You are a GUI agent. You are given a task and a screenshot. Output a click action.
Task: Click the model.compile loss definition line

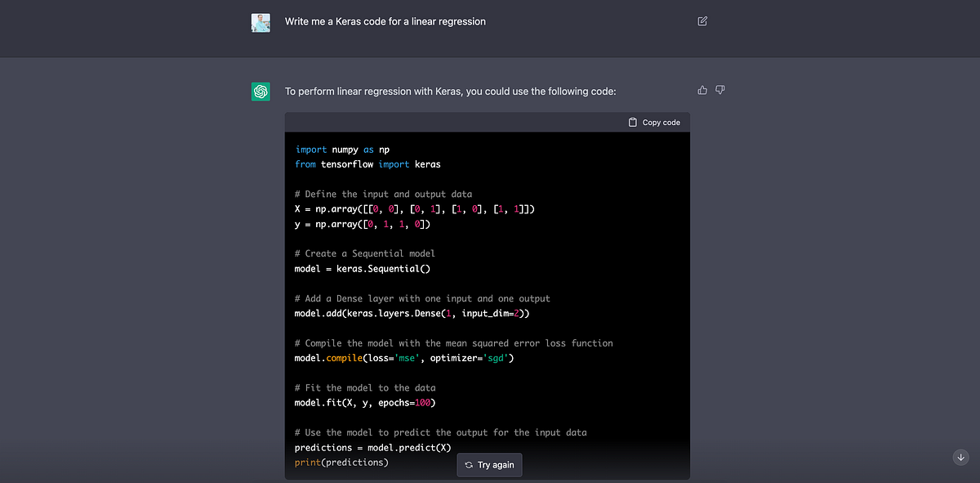[x=403, y=357]
